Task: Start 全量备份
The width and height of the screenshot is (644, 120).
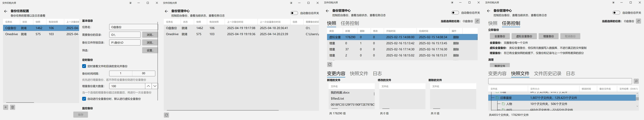Action: [500, 36]
